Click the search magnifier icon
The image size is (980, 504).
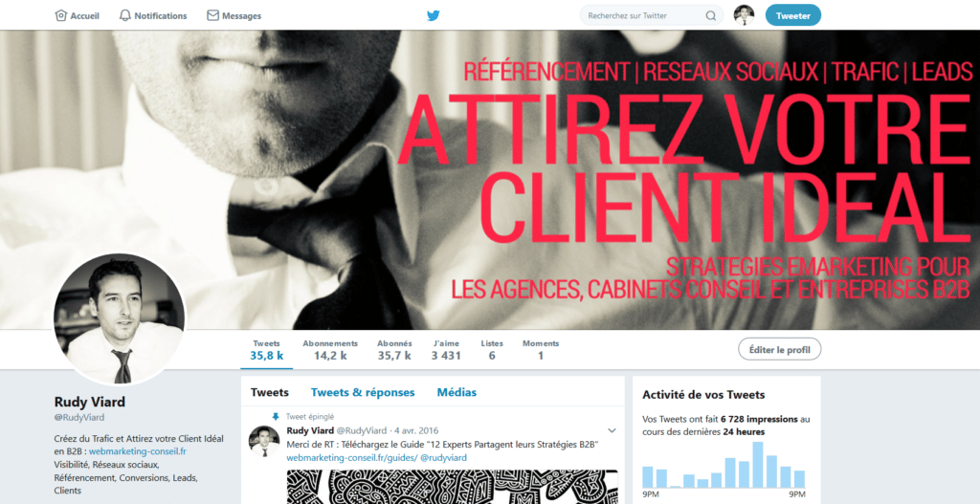click(x=711, y=15)
